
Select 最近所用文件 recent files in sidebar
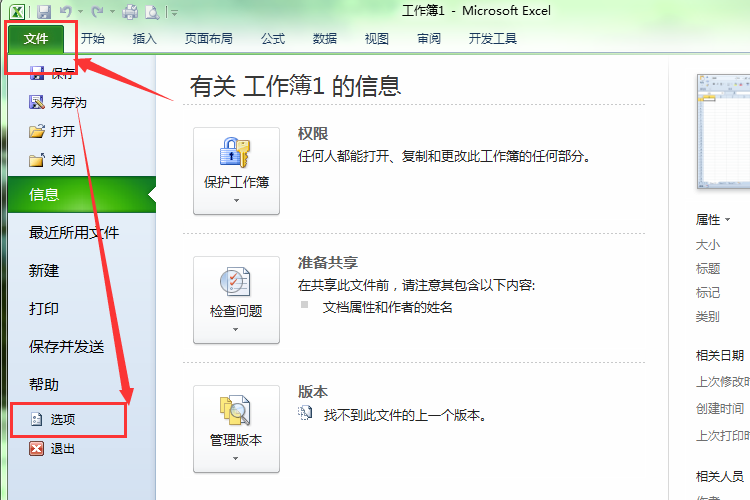(74, 233)
